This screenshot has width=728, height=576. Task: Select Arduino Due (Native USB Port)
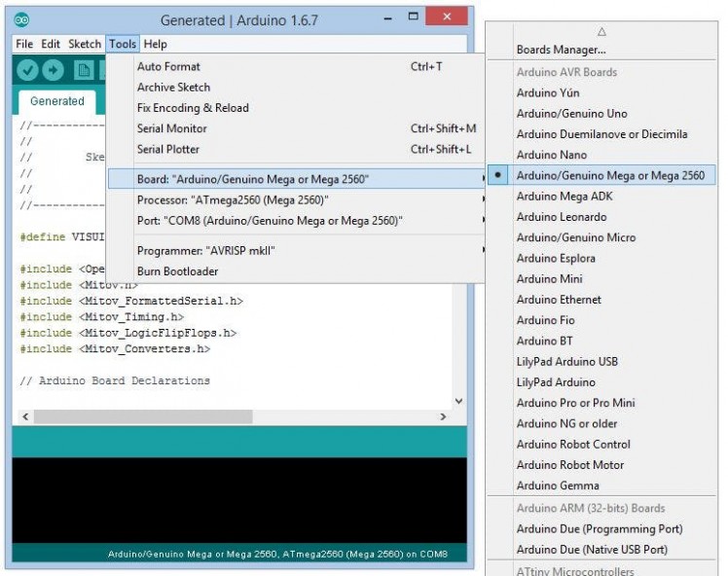[x=601, y=550]
